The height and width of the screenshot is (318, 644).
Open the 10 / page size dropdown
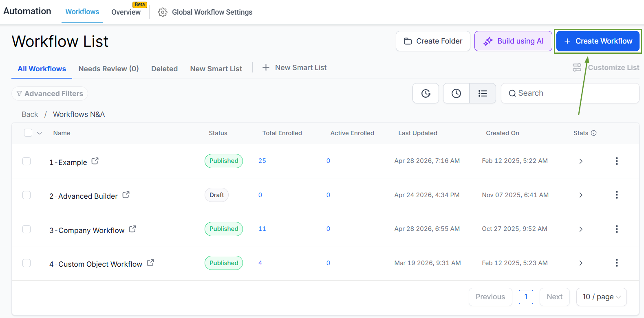[601, 297]
